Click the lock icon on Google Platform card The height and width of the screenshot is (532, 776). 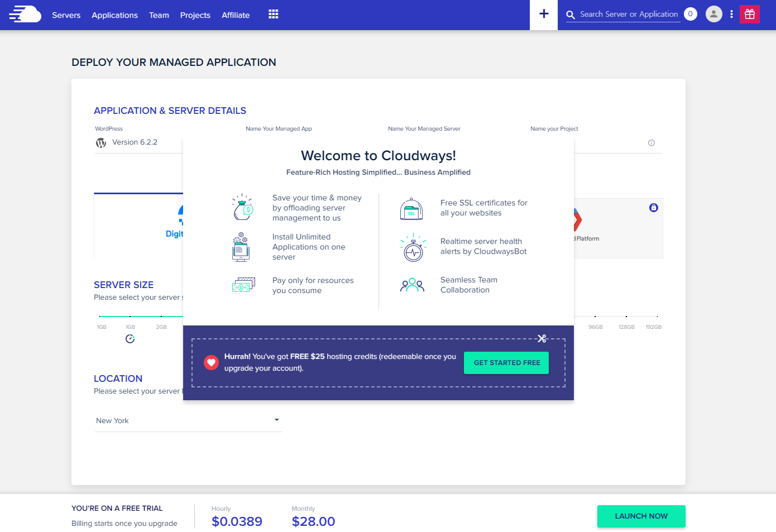coord(654,208)
